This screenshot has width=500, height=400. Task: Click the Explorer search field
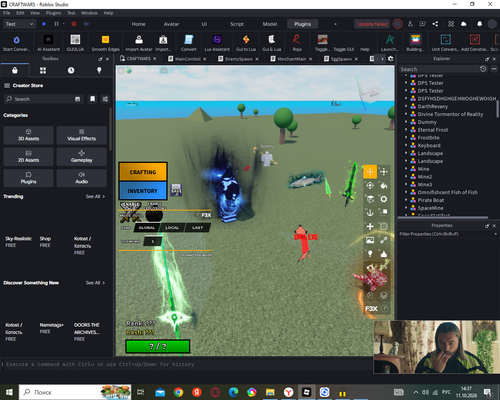click(439, 69)
